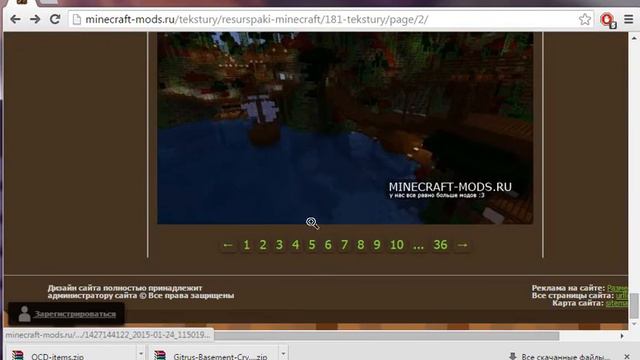640x360 pixels.
Task: Open pagination page 10
Action: (x=397, y=245)
